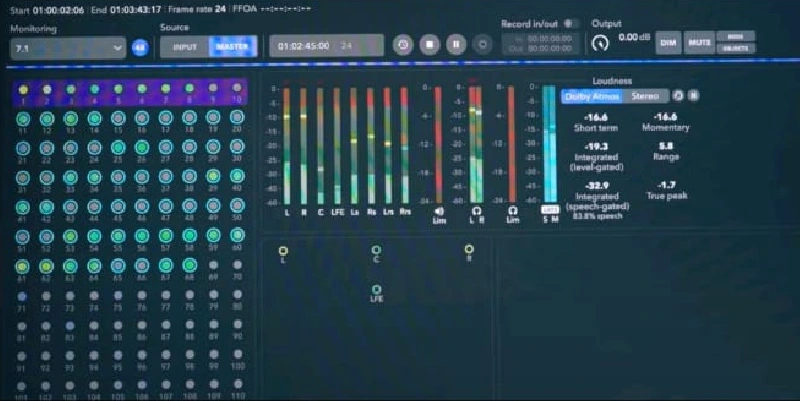Click the blue headphone monitoring icon
Screen dimensions: 800x401
tap(140, 46)
